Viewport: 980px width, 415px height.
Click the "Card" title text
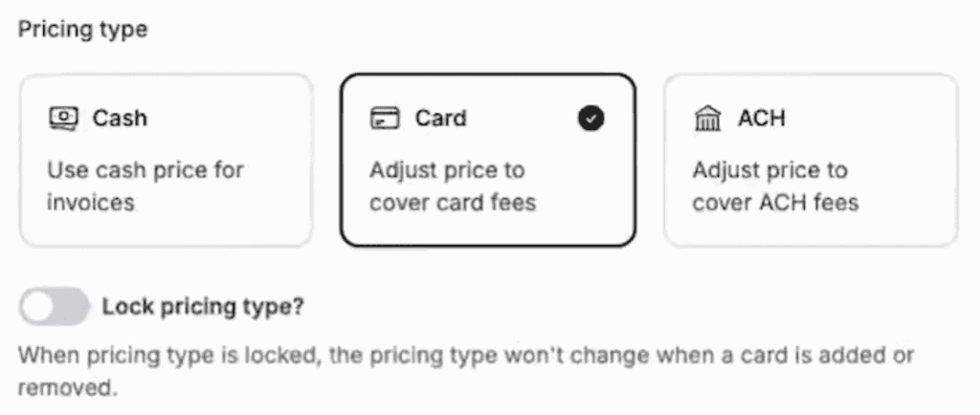pyautogui.click(x=440, y=119)
